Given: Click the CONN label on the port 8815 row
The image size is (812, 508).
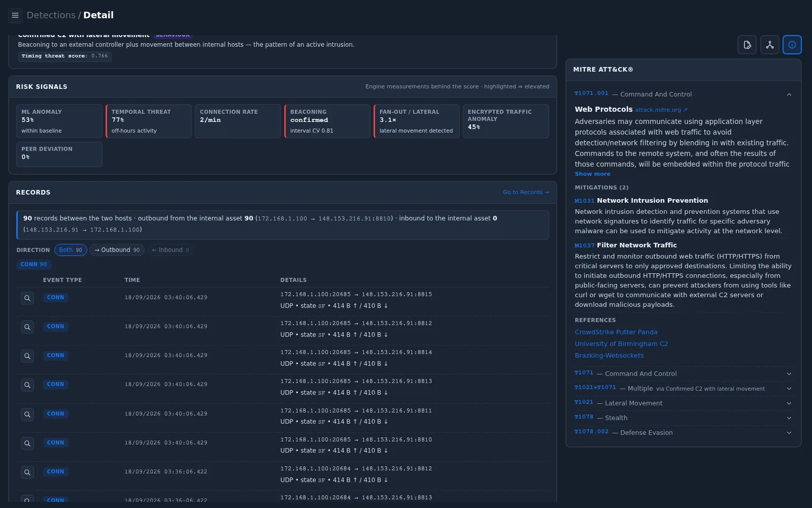Looking at the screenshot, I should point(56,298).
